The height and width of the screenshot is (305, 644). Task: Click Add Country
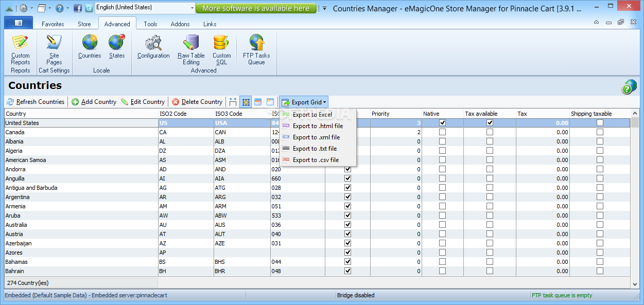click(94, 102)
